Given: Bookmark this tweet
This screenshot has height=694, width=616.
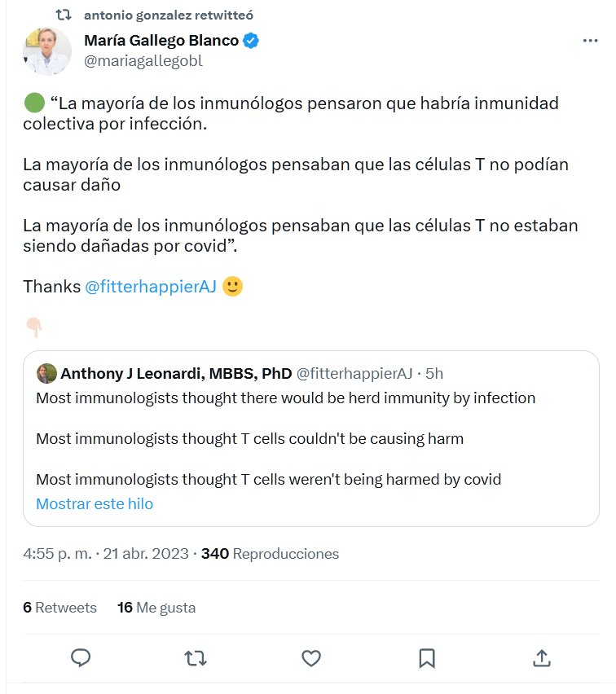Looking at the screenshot, I should click(426, 657).
